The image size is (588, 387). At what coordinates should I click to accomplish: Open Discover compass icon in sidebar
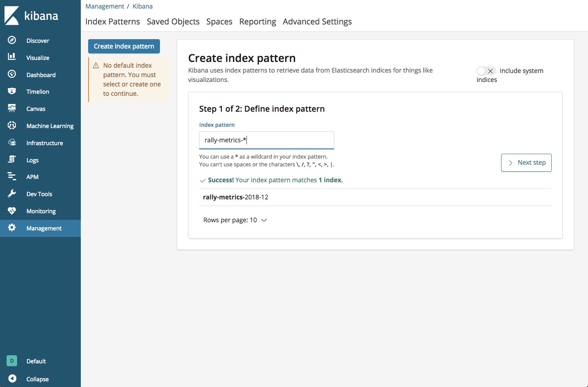pyautogui.click(x=12, y=40)
